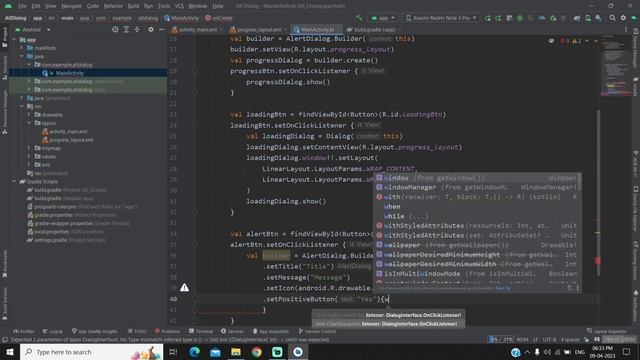Select progress_layout.xml in layout folder
This screenshot has height=360, width=640.
click(x=71, y=140)
